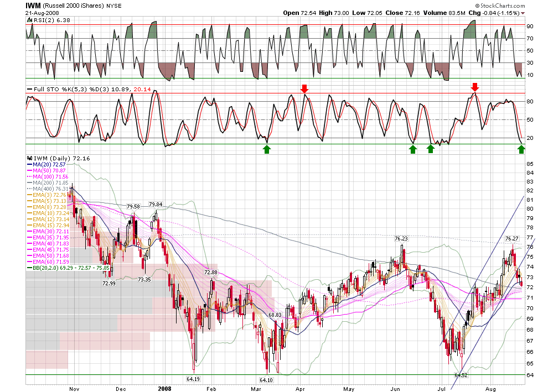Click the 72.99 price low label
Viewport: 548px width, 392px height.
tap(109, 283)
